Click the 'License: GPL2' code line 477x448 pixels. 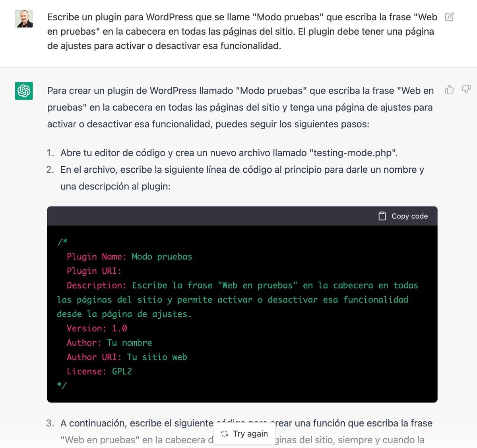click(99, 371)
